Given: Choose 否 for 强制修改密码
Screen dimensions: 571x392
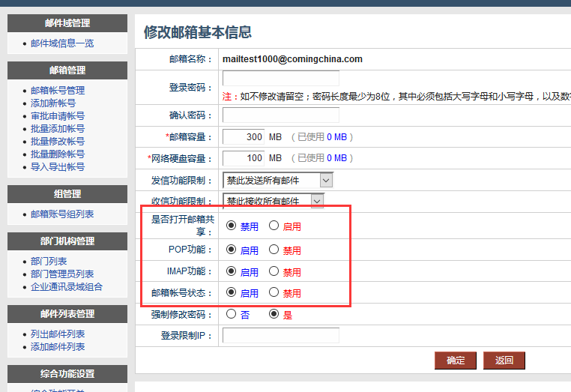Looking at the screenshot, I should click(231, 314).
